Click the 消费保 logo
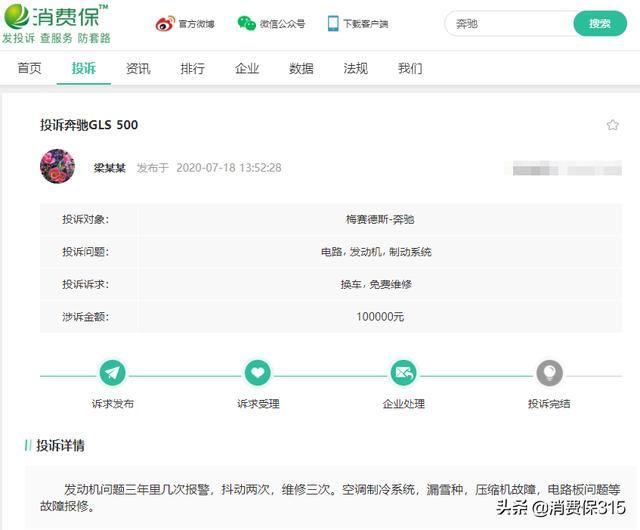Image resolution: width=640 pixels, height=530 pixels. [x=56, y=16]
